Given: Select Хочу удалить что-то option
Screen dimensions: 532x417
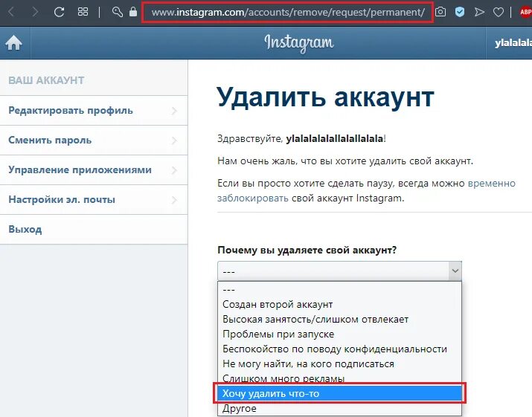Looking at the screenshot, I should coord(339,393).
